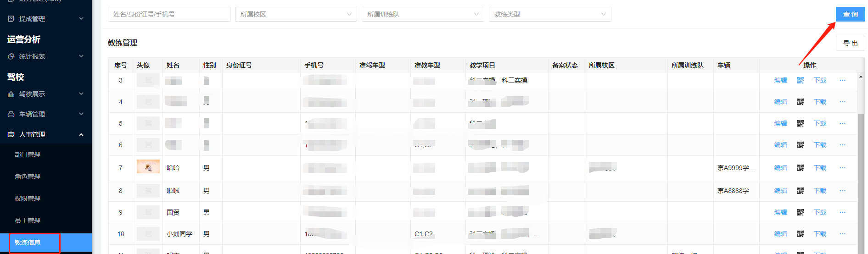Open more actions (…) in row 5
Screen dimensions: 868x254
pos(842,123)
